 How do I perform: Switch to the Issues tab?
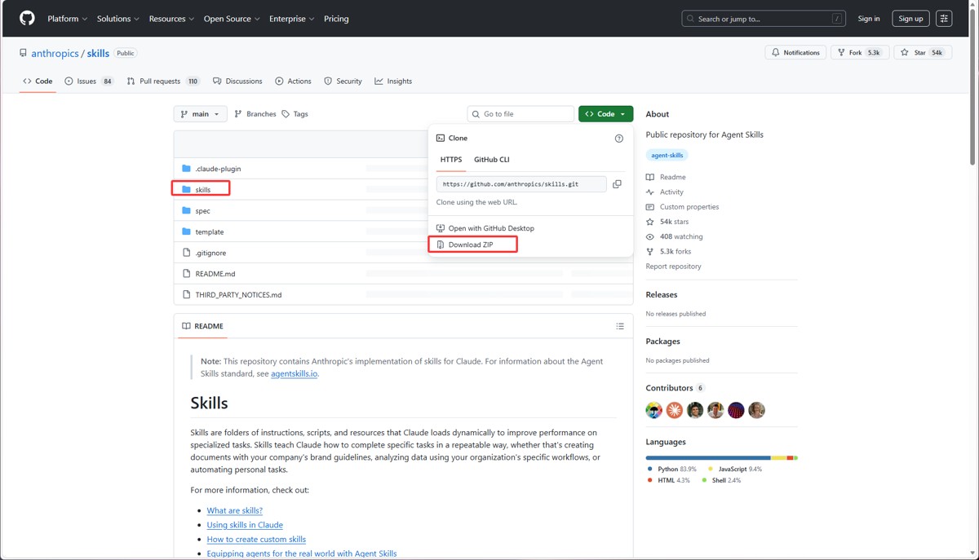[x=89, y=82]
